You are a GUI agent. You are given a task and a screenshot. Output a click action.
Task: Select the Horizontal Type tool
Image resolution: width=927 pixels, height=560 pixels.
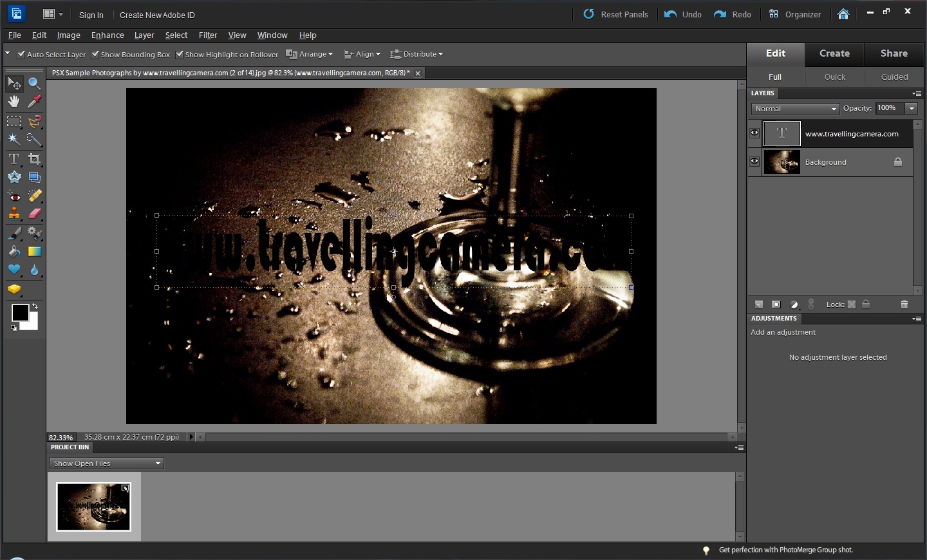14,159
